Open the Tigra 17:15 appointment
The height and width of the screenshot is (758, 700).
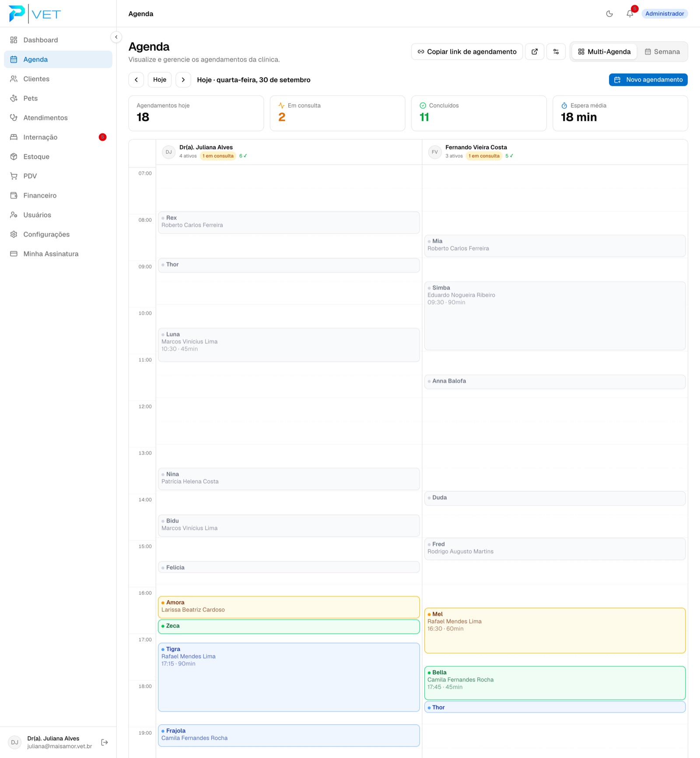(x=289, y=677)
